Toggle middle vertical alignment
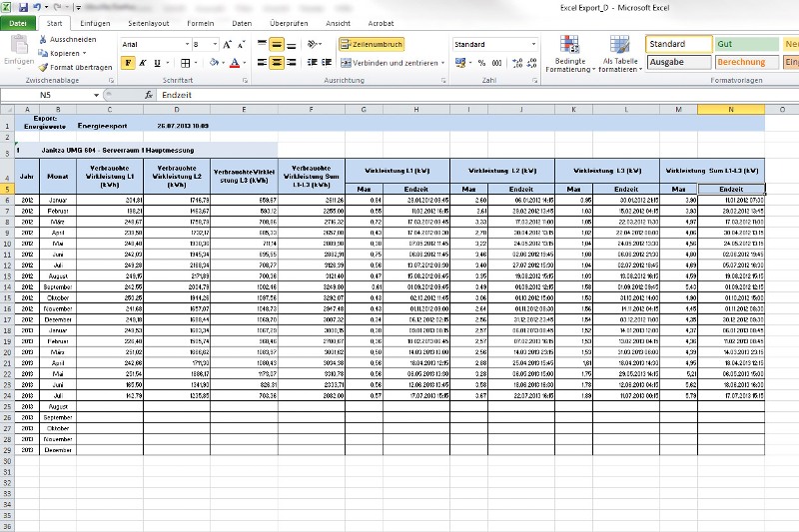Screen dimensions: 799x532 point(277,44)
